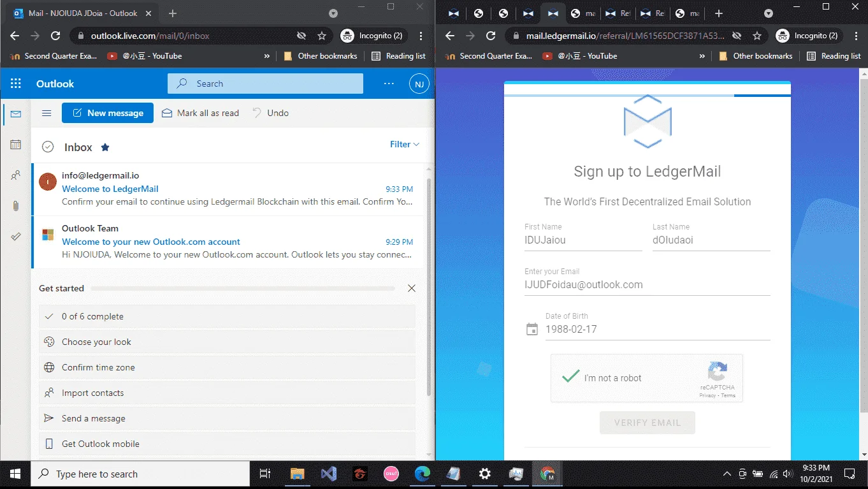Toggle the Inbox favorite star
868x489 pixels.
105,147
